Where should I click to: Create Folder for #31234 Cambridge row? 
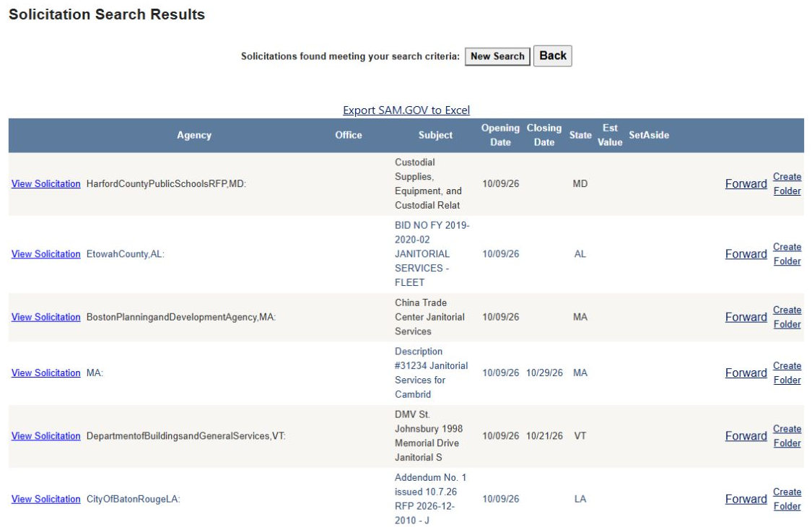(x=787, y=373)
